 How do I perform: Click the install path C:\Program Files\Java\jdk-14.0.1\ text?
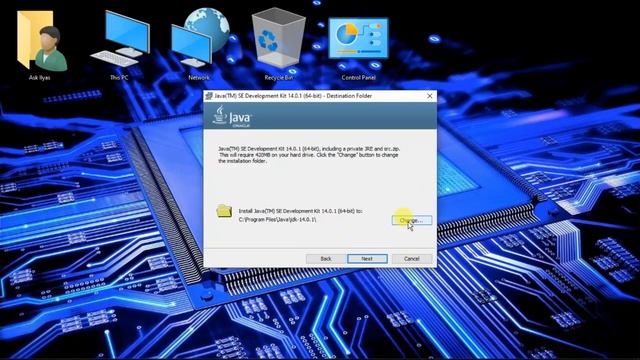278,220
